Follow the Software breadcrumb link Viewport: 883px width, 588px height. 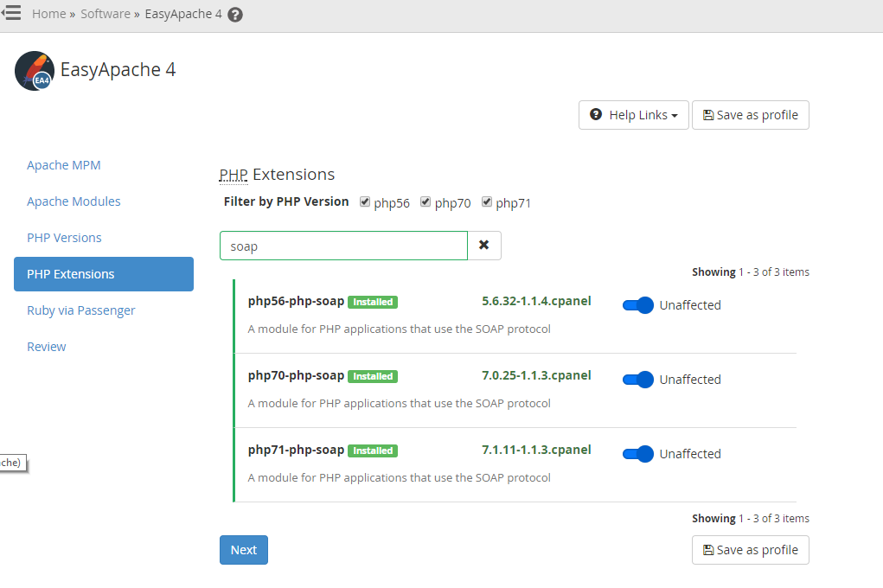106,14
